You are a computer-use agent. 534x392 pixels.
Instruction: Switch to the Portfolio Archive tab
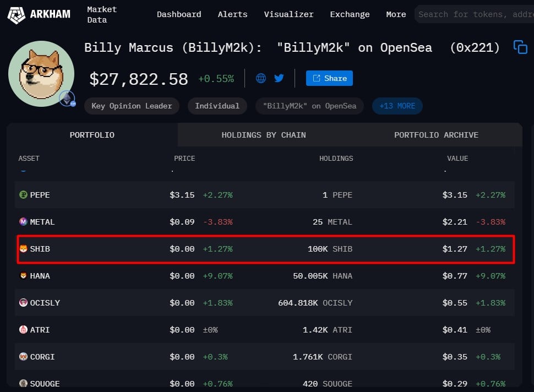[436, 135]
